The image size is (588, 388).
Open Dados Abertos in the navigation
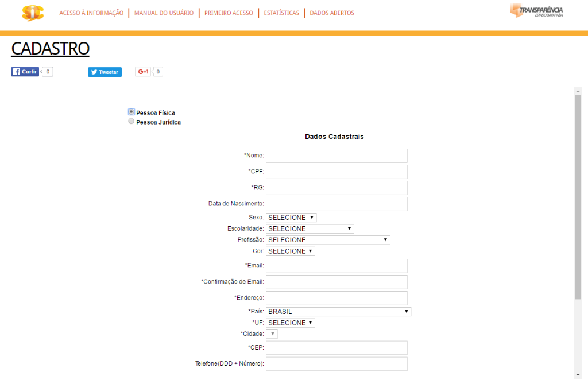pos(332,13)
